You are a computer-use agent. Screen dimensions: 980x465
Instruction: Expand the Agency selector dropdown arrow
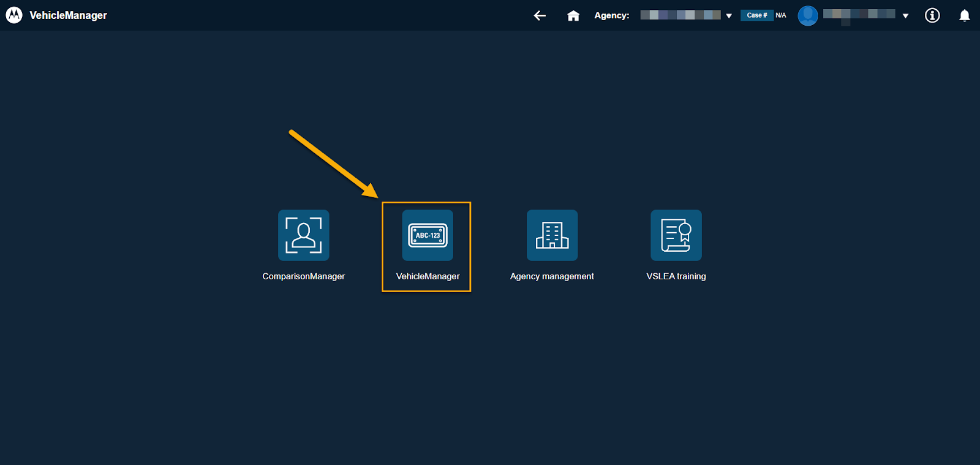[729, 16]
